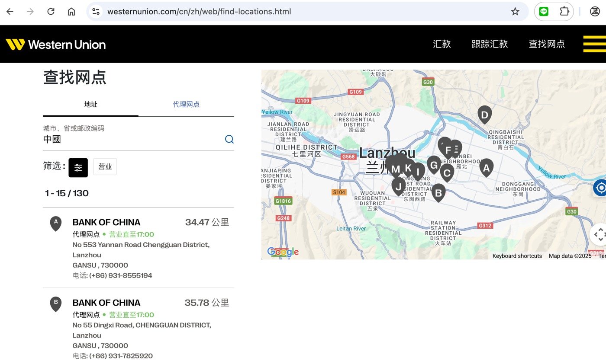Screen dimensions: 606x364
Task: Select map marker F
Action: point(448,150)
